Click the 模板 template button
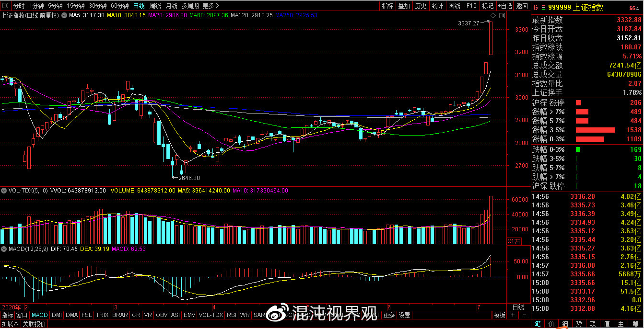 [500, 315]
